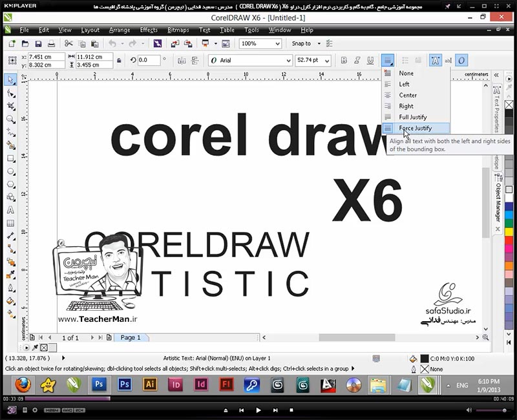Select the Zoom tool in toolbox
Viewport: 517px width, 420px height.
point(10,120)
